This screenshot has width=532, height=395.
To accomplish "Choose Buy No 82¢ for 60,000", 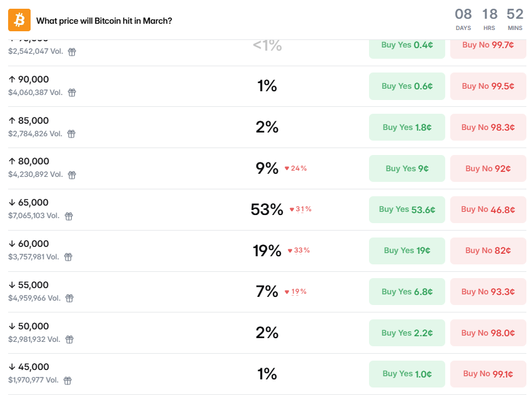I will point(488,251).
